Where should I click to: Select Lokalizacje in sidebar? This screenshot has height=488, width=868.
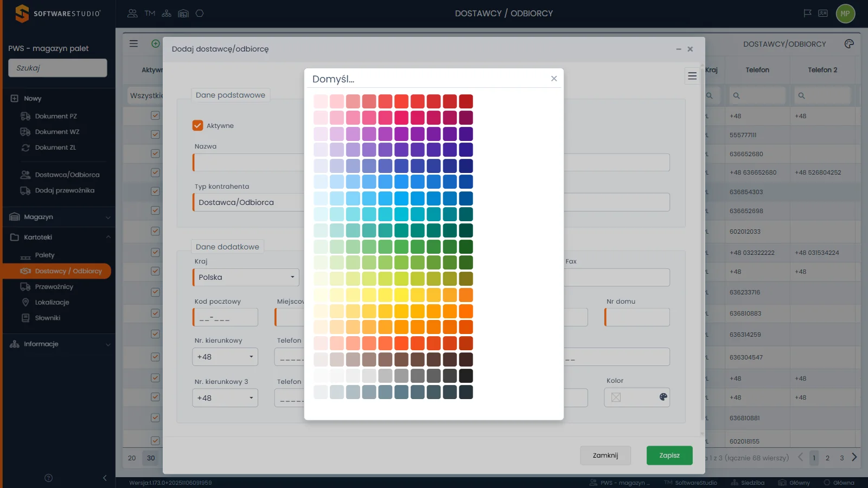click(52, 303)
